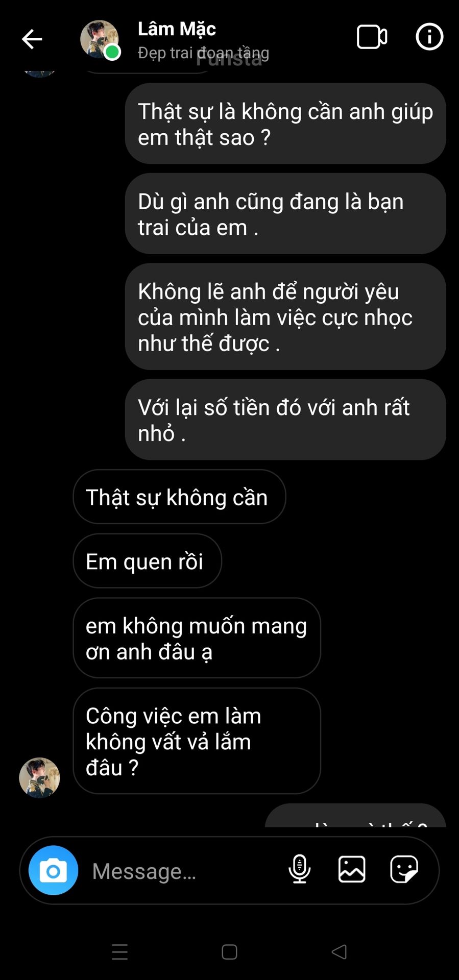Tap the microphone voice message icon
The height and width of the screenshot is (980, 459).
[x=300, y=869]
